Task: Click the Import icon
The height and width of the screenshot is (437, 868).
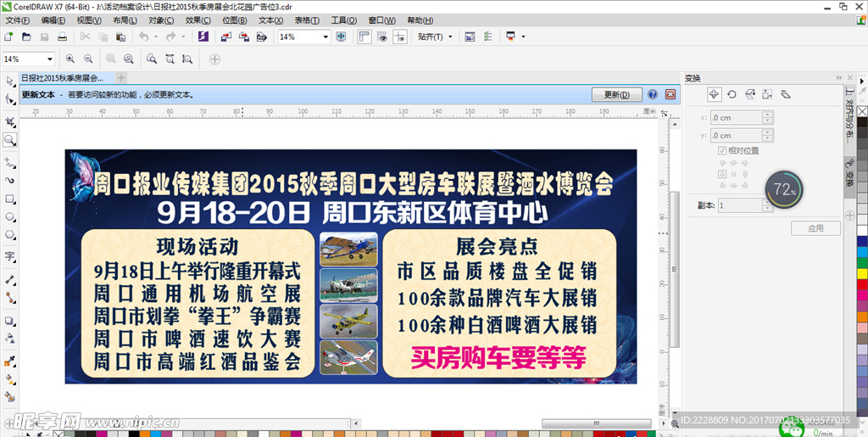Action: [225, 36]
